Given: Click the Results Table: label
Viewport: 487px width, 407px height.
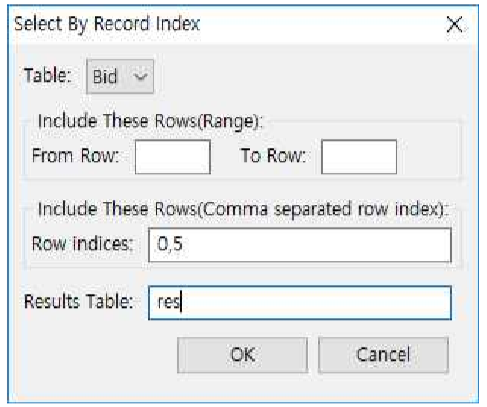Looking at the screenshot, I should click(x=78, y=302).
